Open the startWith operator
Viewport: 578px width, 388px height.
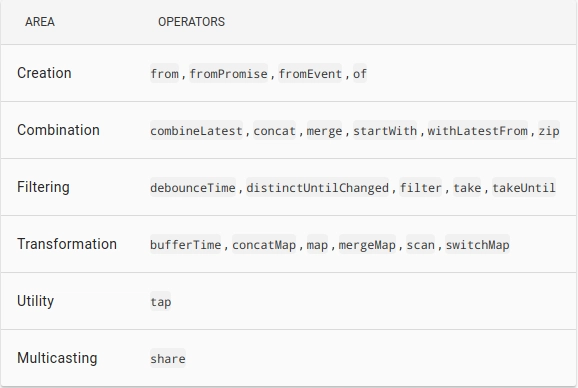(x=385, y=130)
